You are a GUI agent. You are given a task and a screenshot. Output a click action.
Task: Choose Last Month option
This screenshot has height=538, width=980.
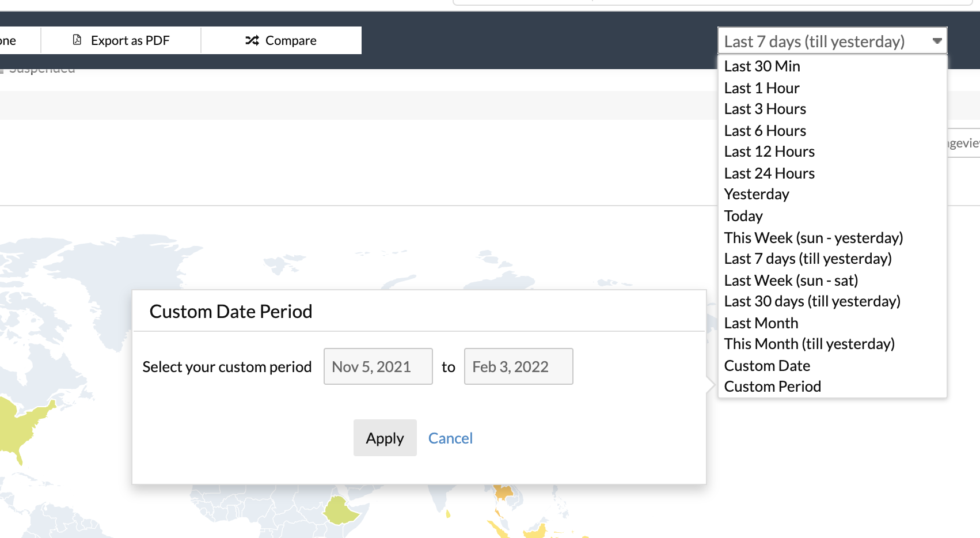tap(761, 323)
